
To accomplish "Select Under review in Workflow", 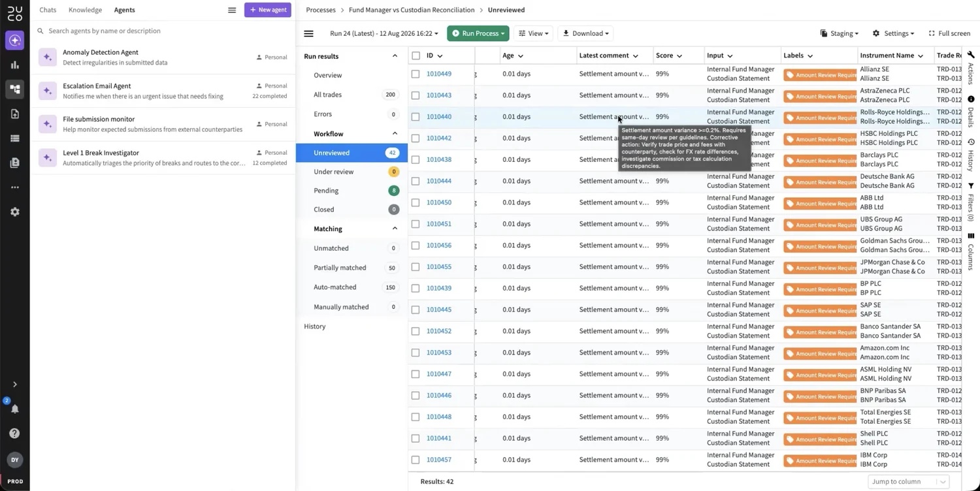I will (x=351, y=172).
